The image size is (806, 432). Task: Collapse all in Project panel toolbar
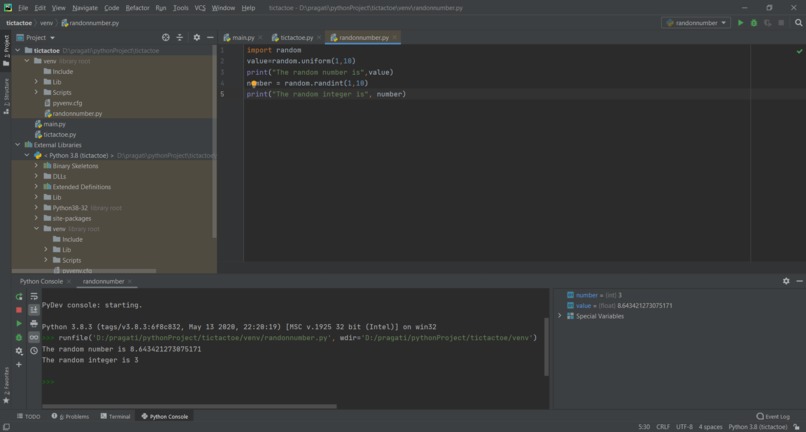pyautogui.click(x=179, y=38)
